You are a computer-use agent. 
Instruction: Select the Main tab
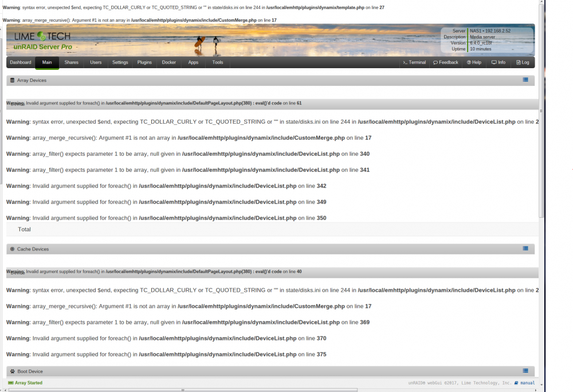point(47,62)
